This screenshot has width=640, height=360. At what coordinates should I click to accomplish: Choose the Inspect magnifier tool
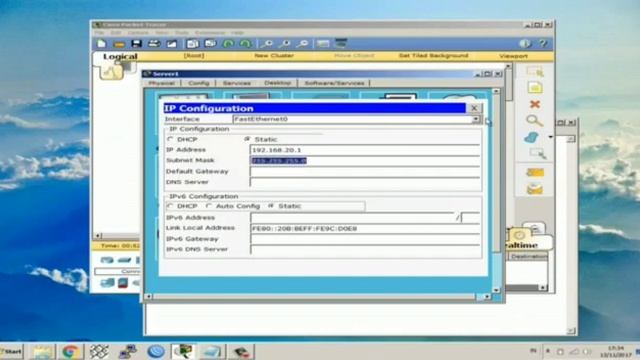(x=534, y=121)
